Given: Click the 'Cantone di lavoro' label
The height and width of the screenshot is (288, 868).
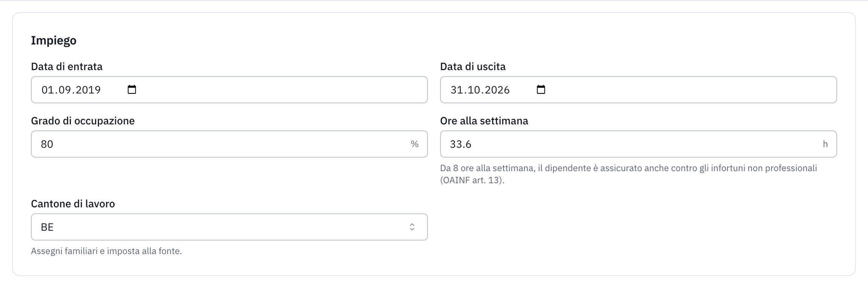Looking at the screenshot, I should point(73,204).
